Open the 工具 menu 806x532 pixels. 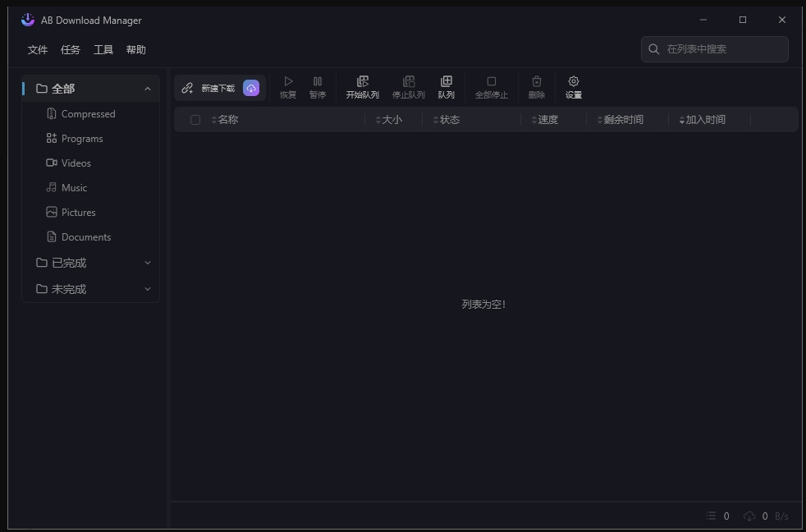pos(103,50)
